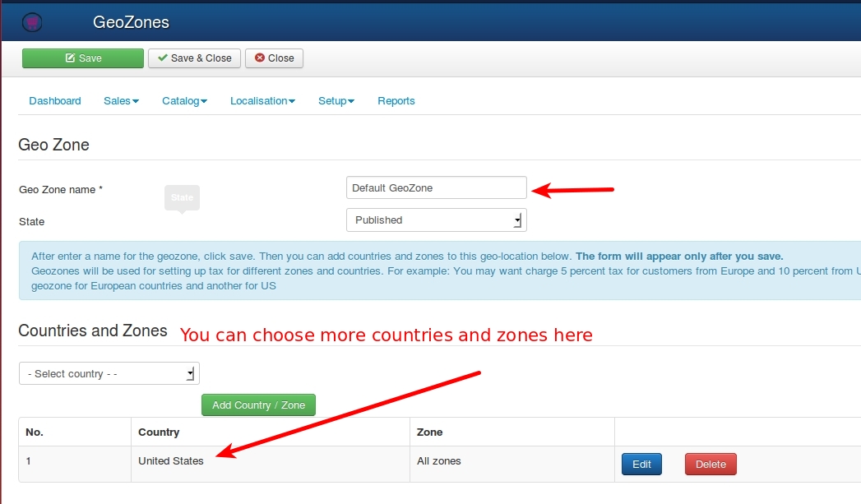Open the Published state dropdown

point(437,220)
